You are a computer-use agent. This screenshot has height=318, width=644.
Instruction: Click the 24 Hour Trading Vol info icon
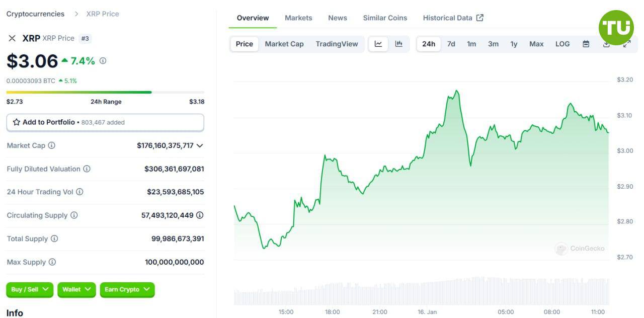[x=79, y=192]
